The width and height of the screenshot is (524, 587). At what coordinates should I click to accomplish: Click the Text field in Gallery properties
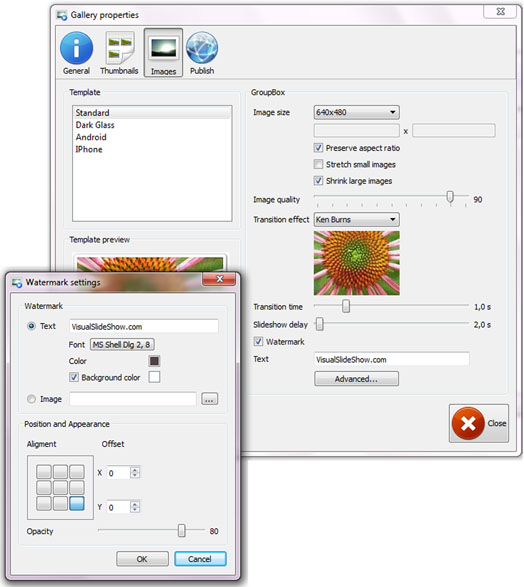[x=392, y=359]
